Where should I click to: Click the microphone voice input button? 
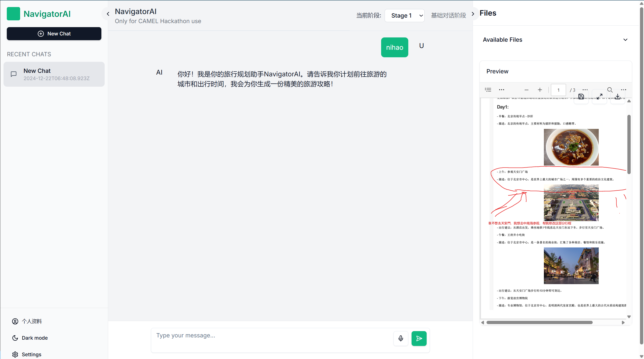pos(401,338)
